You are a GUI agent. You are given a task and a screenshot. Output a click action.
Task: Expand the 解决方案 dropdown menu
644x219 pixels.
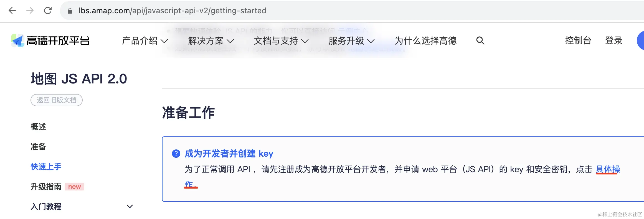[x=211, y=41]
